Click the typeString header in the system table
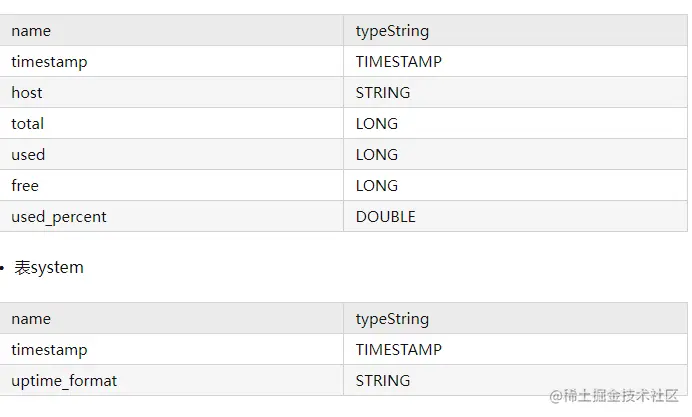 click(x=392, y=319)
